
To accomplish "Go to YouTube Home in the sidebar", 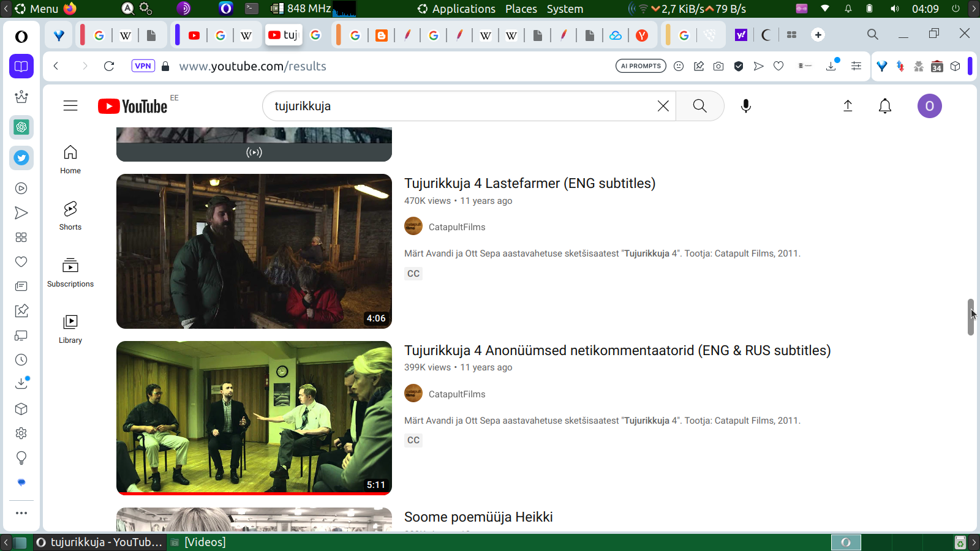I will coord(70,159).
